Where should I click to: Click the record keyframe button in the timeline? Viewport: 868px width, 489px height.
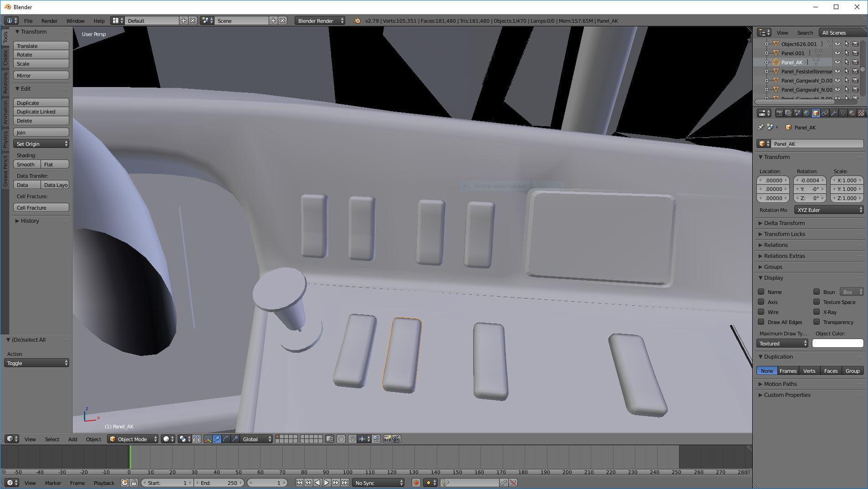[x=416, y=483]
